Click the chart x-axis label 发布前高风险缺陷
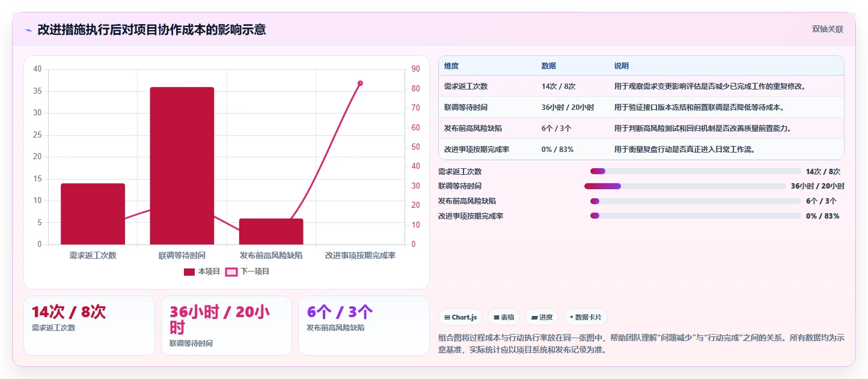Image resolution: width=868 pixels, height=379 pixels. [271, 255]
